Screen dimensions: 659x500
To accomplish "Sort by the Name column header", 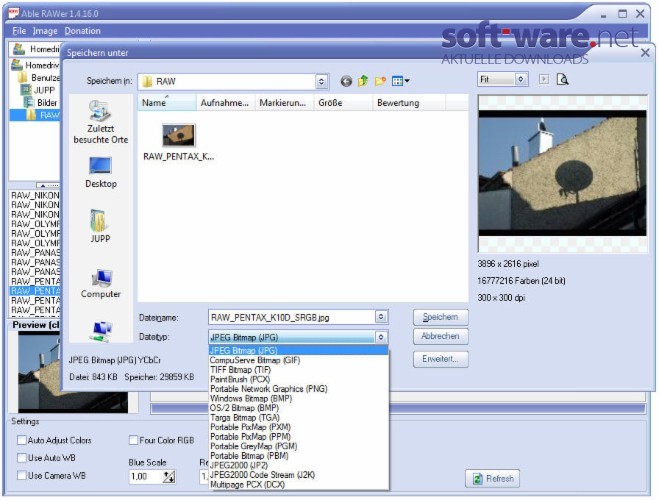I will [x=167, y=103].
